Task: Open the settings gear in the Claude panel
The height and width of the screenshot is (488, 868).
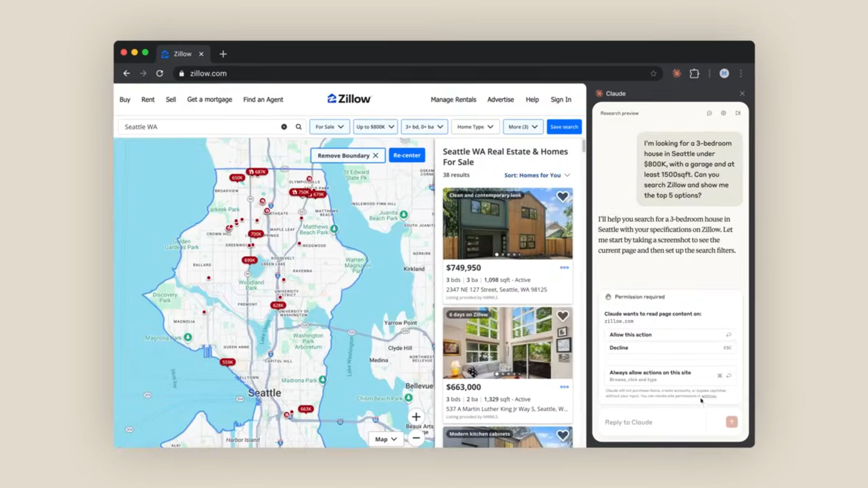Action: [723, 113]
